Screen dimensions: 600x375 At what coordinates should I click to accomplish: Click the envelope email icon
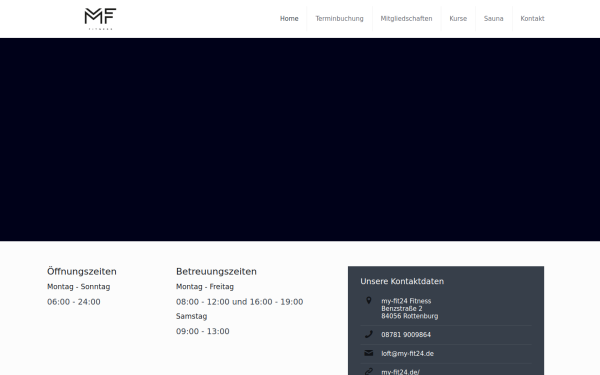[368, 353]
